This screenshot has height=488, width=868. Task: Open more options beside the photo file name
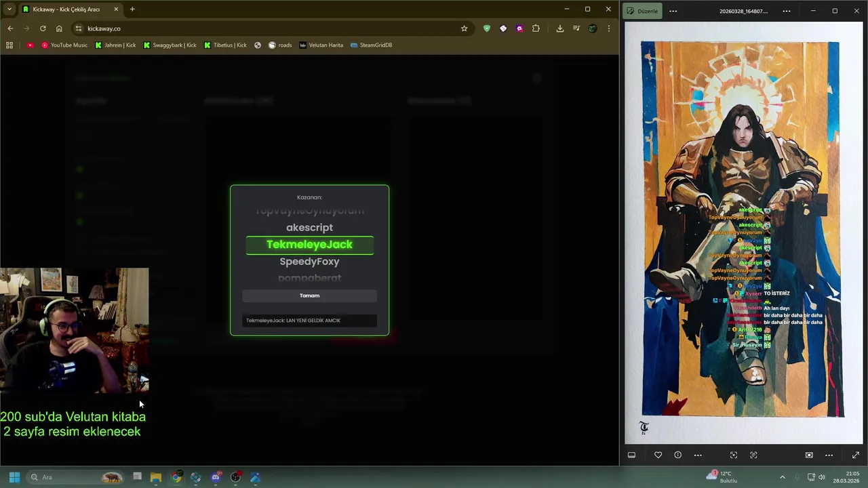point(786,11)
